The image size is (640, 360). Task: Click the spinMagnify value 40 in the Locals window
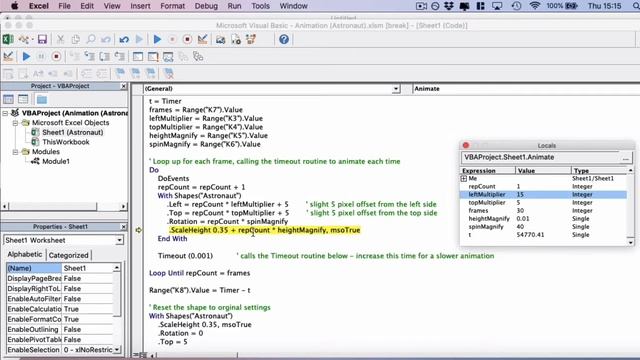point(520,227)
